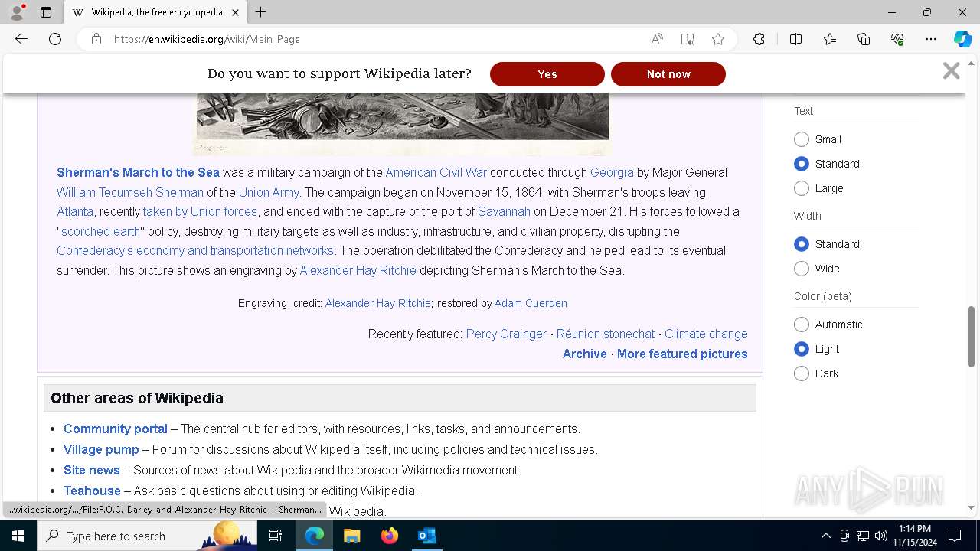Open the Collections icon
Viewport: 980px width, 551px height.
tap(864, 39)
